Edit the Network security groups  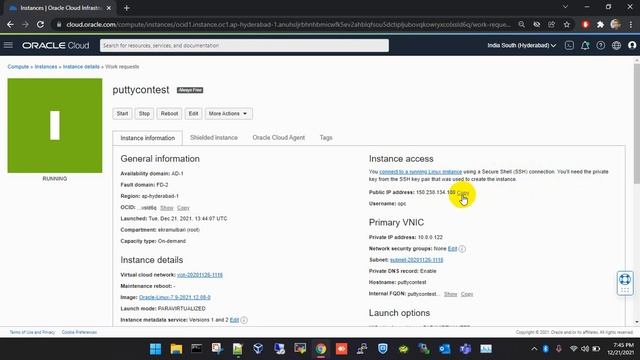[452, 249]
